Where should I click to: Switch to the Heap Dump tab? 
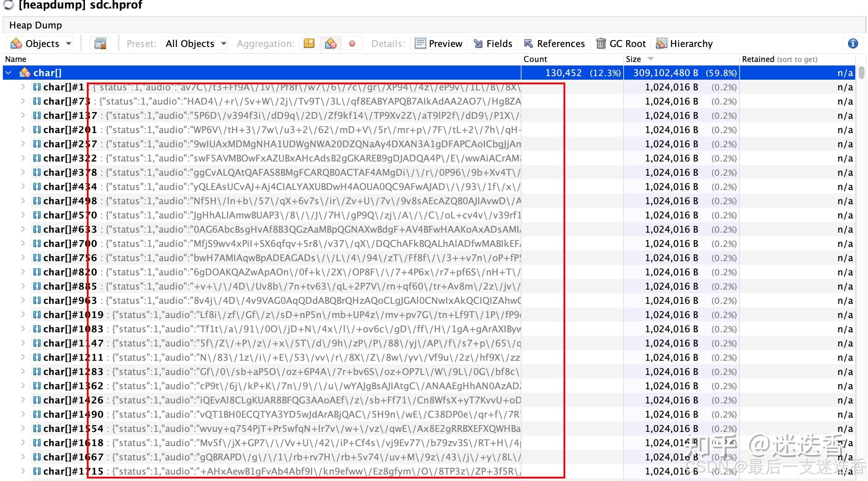point(36,25)
